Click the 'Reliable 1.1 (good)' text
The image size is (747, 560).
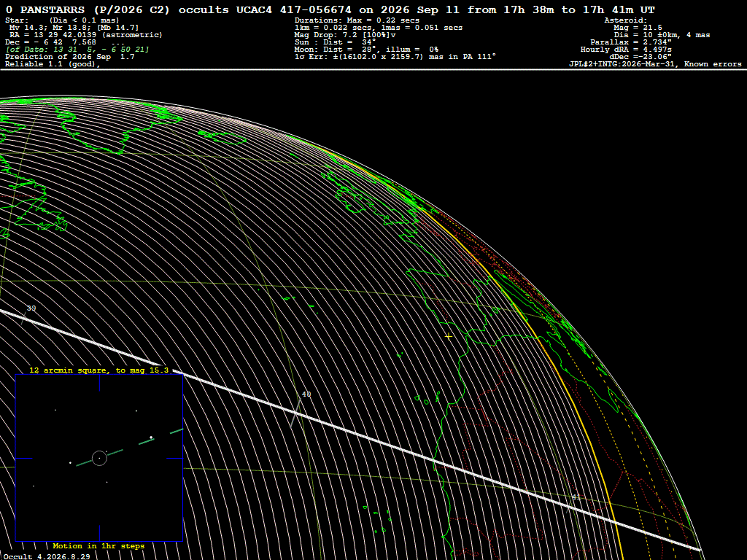53,64
